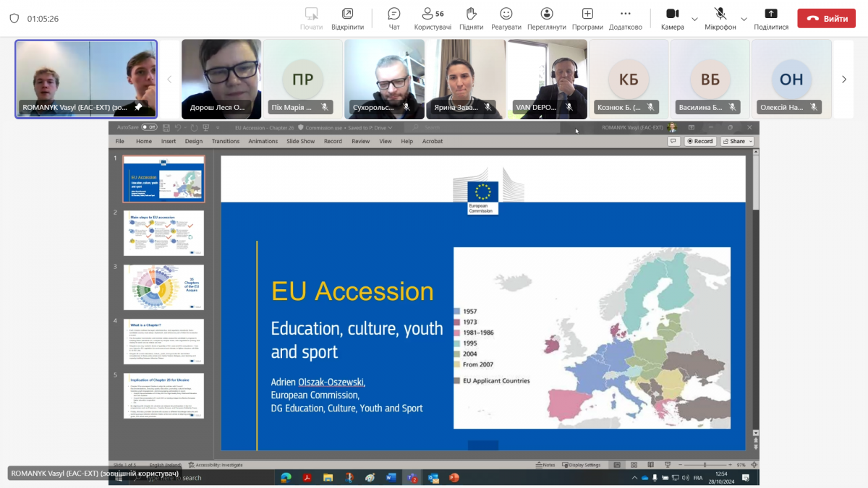Share screen with Поділитися button
This screenshot has height=488, width=868.
coord(771,19)
